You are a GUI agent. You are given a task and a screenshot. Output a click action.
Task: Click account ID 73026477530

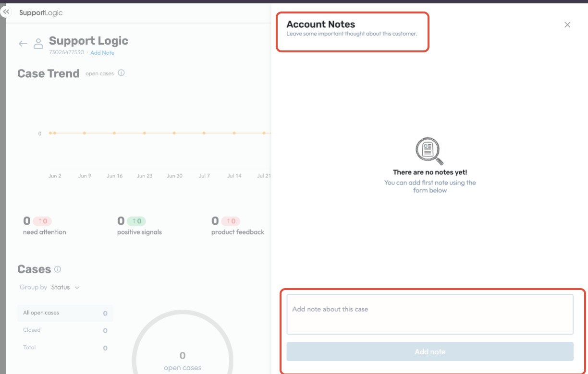tap(66, 53)
